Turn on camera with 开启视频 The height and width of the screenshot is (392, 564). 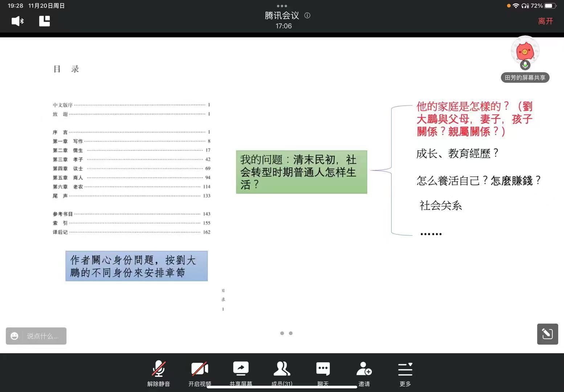(200, 373)
